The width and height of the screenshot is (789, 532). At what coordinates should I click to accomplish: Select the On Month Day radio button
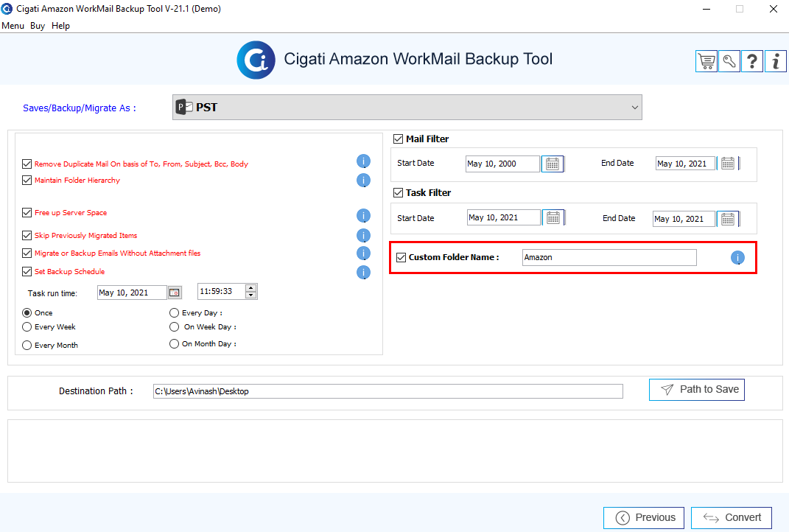coord(174,344)
